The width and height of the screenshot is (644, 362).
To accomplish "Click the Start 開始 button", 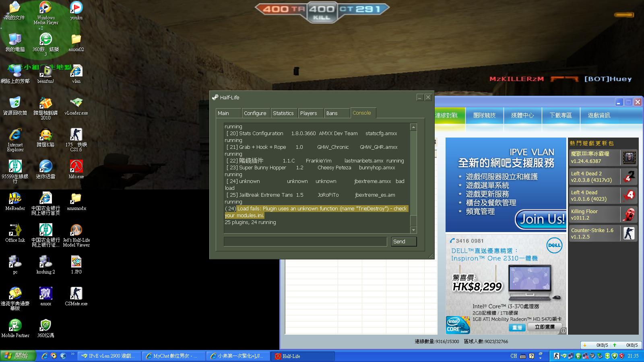I will click(18, 356).
